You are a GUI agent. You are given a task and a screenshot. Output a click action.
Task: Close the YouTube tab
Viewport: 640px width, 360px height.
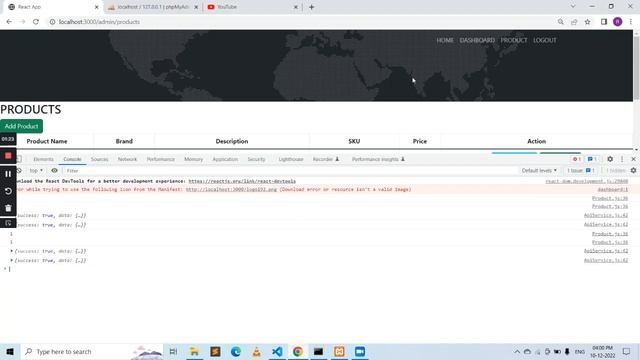(x=296, y=7)
